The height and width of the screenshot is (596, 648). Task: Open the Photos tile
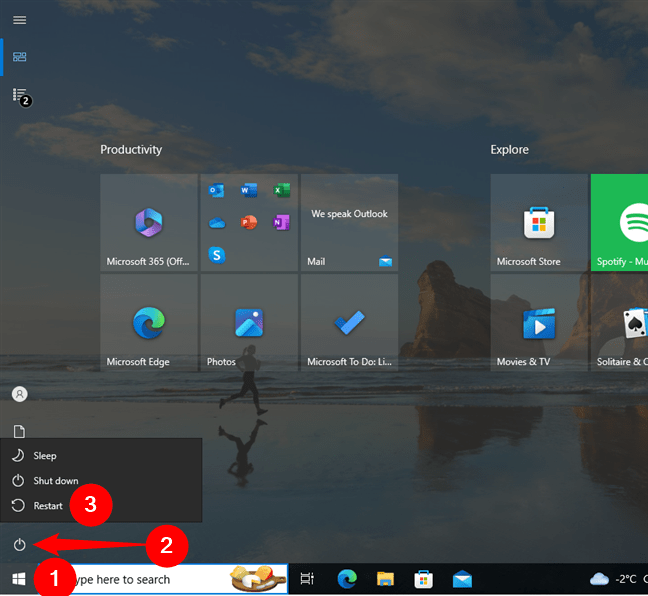point(249,322)
